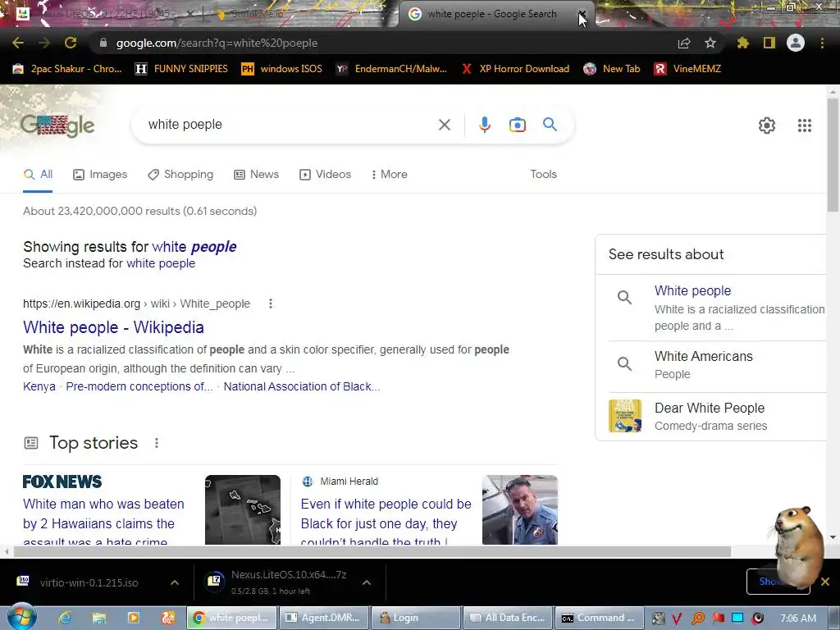840x630 pixels.
Task: Go back to the previous page
Action: [x=18, y=43]
